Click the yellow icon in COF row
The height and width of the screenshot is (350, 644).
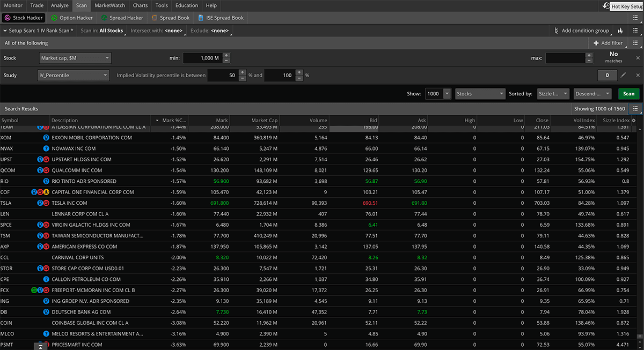pyautogui.click(x=46, y=192)
